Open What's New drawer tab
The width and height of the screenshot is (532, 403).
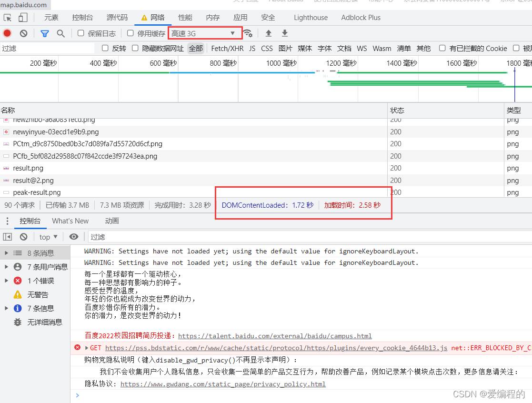[x=70, y=221]
